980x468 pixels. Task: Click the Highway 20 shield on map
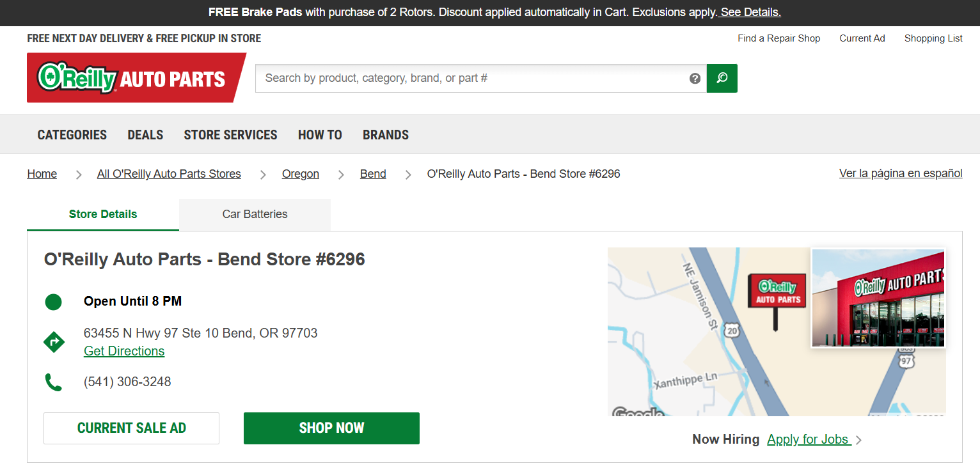733,331
